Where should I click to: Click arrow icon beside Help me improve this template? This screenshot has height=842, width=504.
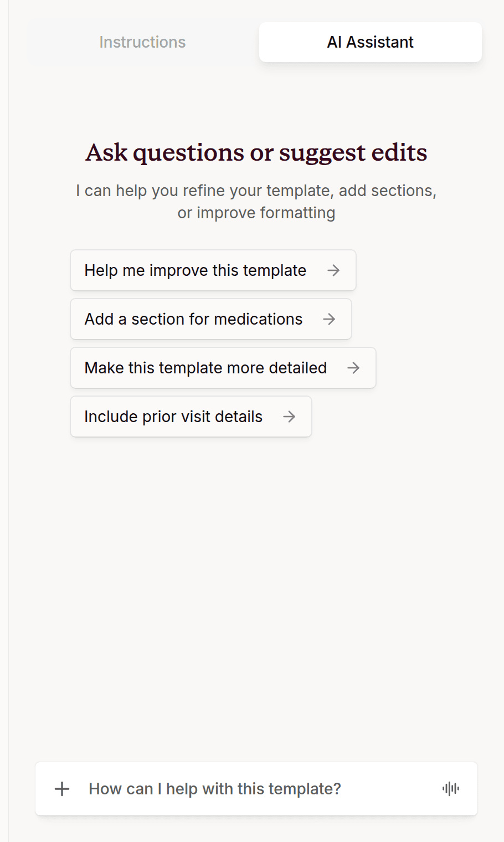coord(333,270)
